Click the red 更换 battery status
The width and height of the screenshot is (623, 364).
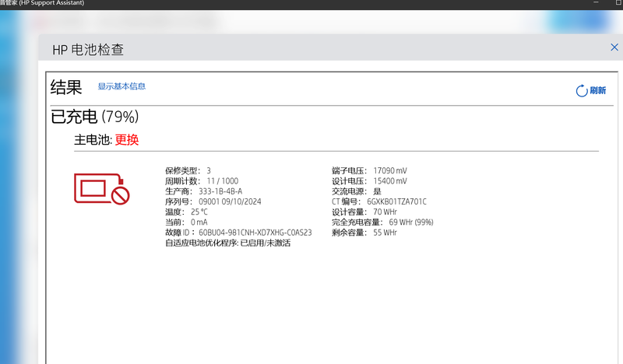tap(127, 140)
